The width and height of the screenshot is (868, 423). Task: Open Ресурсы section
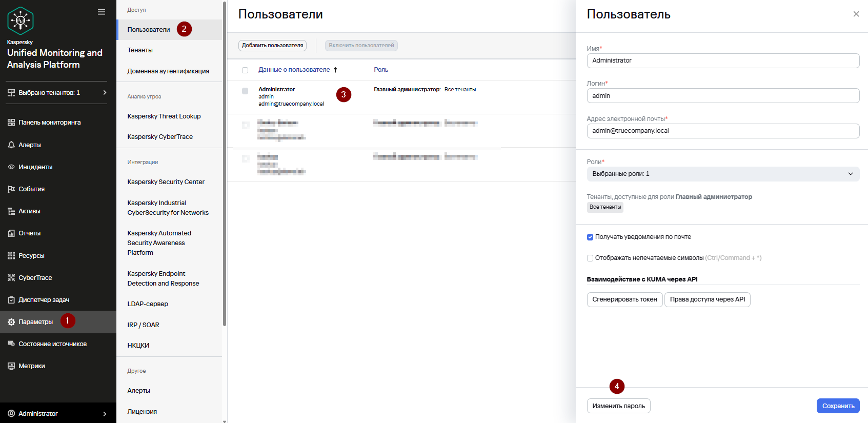tap(31, 255)
